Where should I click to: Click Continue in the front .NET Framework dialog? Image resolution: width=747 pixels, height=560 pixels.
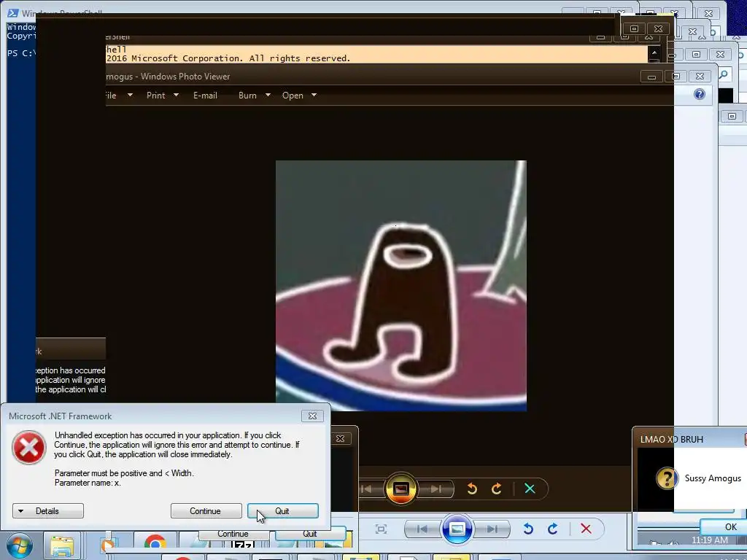pos(206,511)
